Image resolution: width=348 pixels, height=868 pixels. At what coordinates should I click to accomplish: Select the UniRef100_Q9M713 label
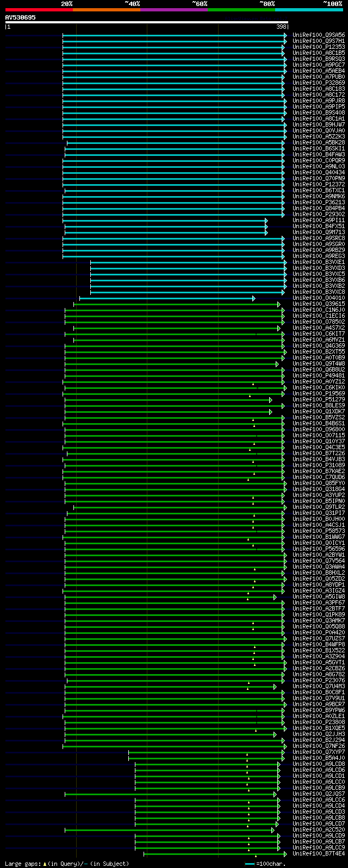(x=319, y=232)
